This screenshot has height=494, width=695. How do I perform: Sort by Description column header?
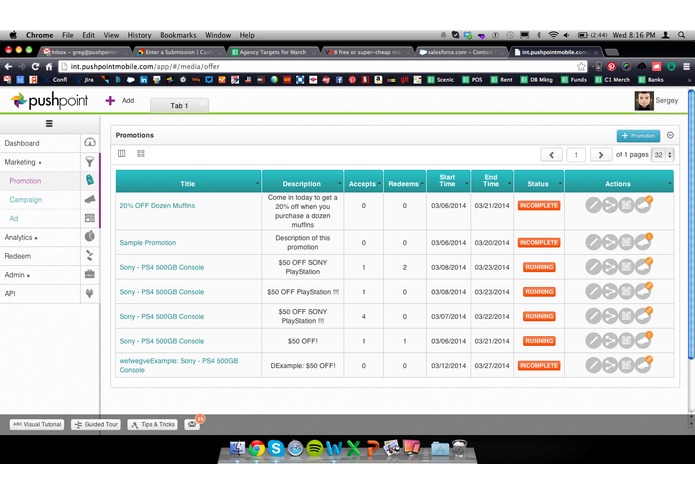[x=302, y=183]
